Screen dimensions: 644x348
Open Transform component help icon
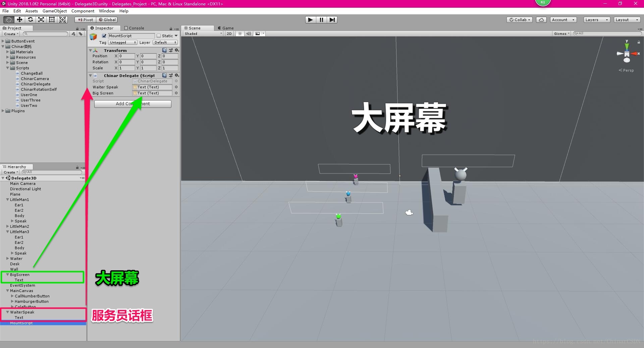click(164, 50)
